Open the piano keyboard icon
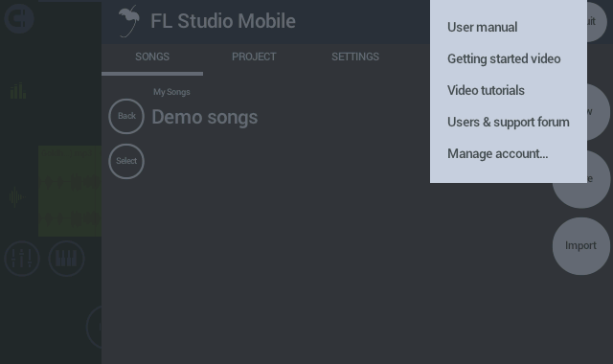 [66, 259]
